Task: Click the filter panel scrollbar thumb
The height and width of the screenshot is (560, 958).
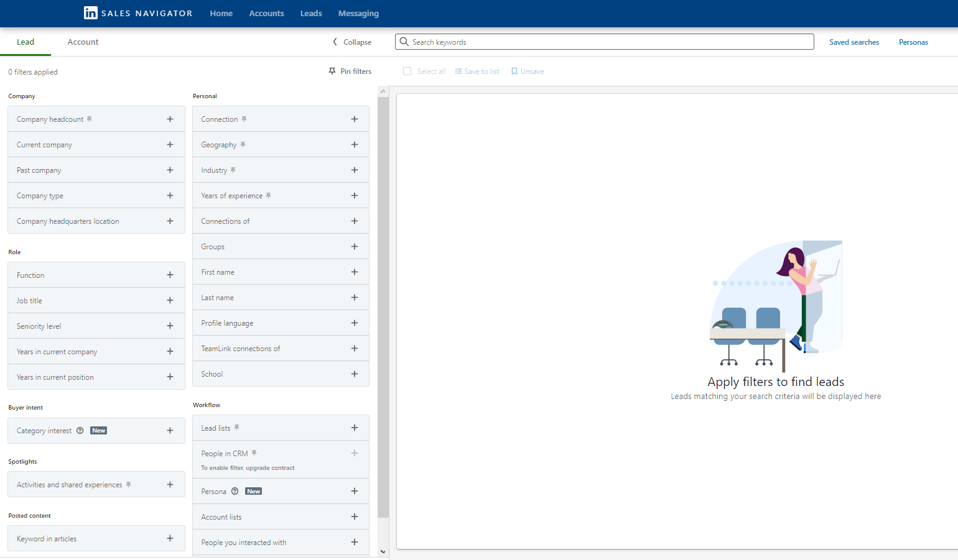Action: [383, 307]
